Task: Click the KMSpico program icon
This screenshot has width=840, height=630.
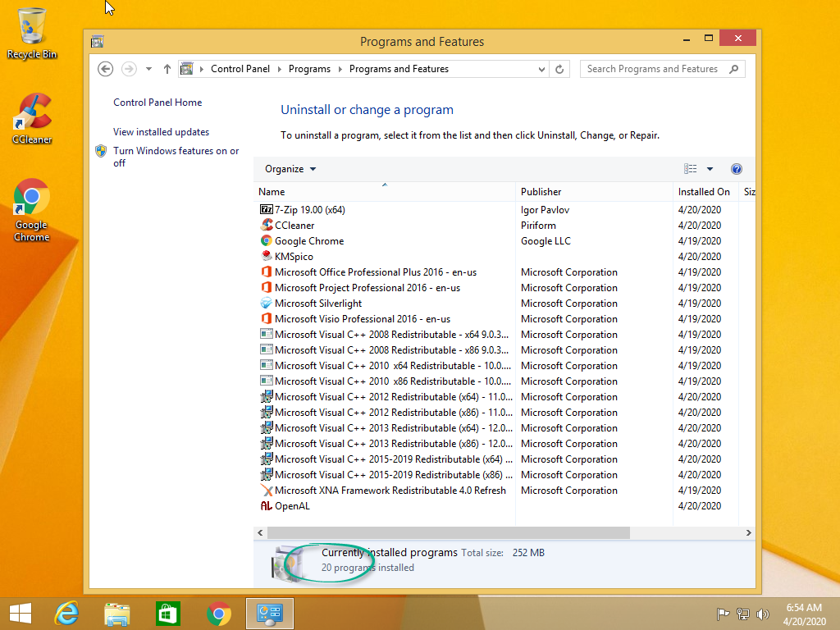Action: coord(267,257)
